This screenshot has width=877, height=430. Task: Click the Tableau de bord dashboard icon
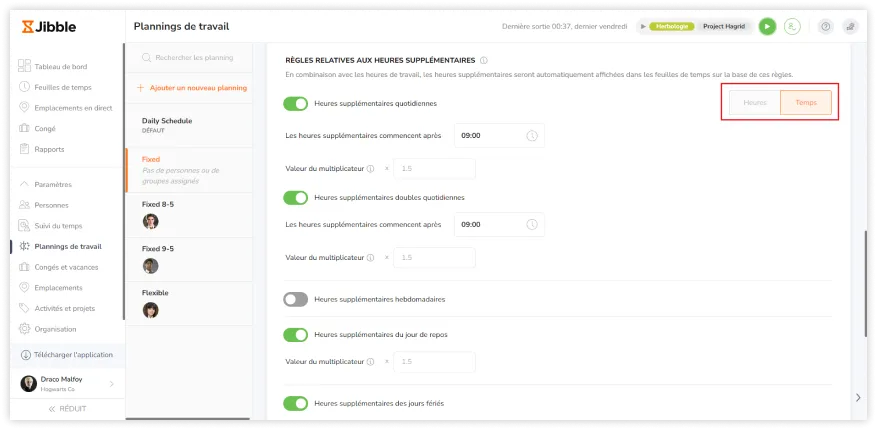click(24, 66)
